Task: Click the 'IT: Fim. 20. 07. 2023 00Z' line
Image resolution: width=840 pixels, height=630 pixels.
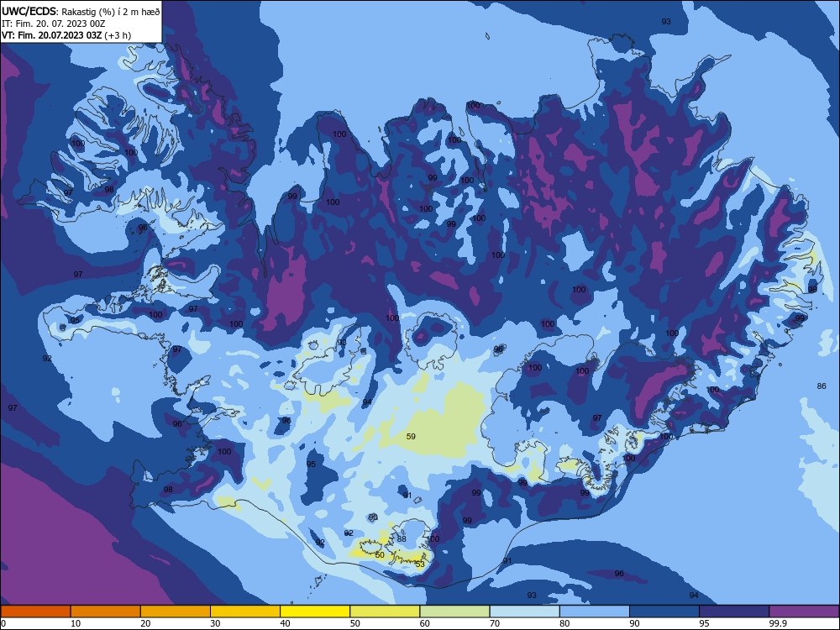Action: pos(53,24)
